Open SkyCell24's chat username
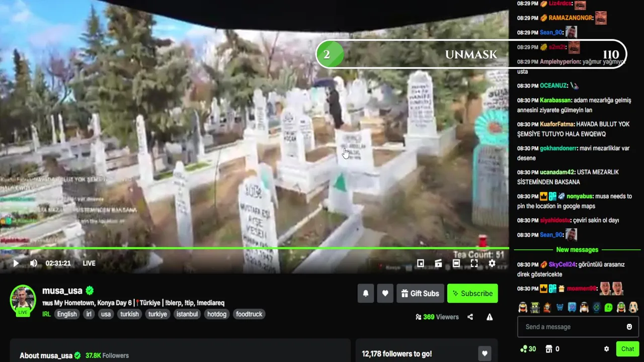Viewport: 644px width, 362px height. click(x=562, y=264)
